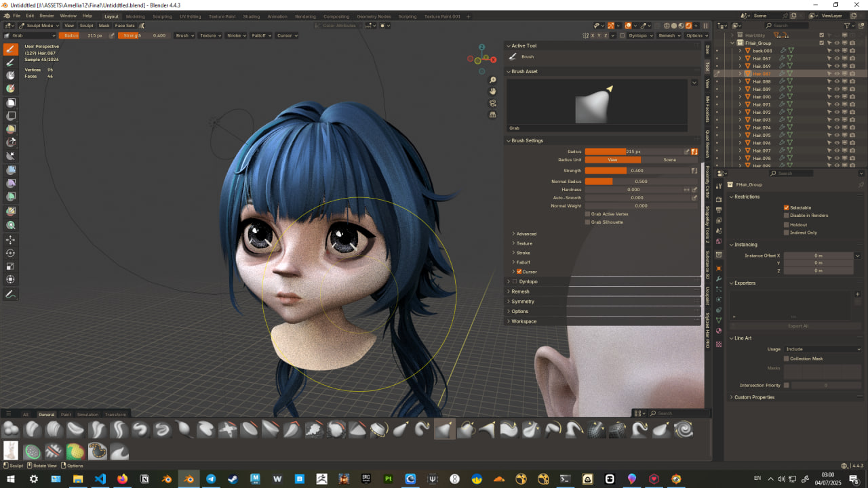Select the Move tool in left toolbar
The image size is (868, 488).
click(x=11, y=240)
